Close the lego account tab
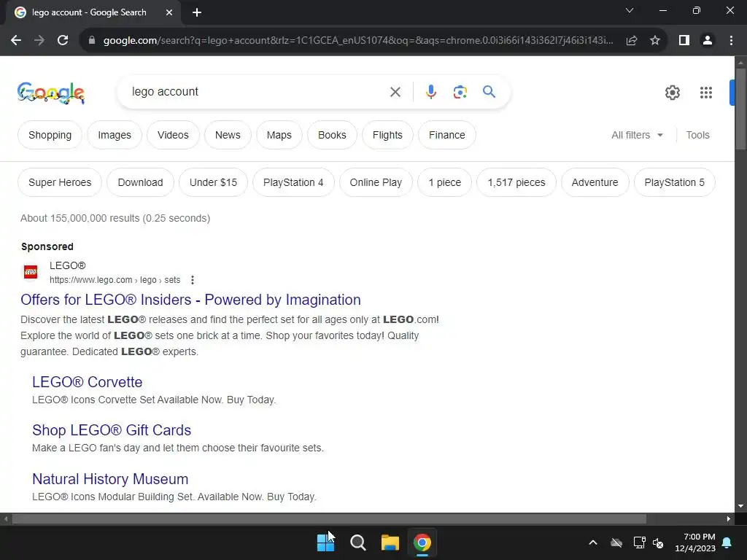This screenshot has height=560, width=747. click(169, 12)
